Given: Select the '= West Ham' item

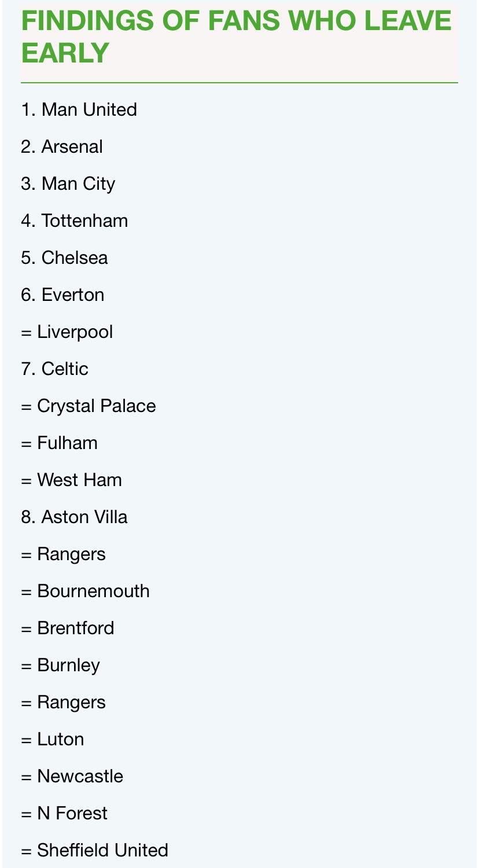Looking at the screenshot, I should tap(72, 480).
